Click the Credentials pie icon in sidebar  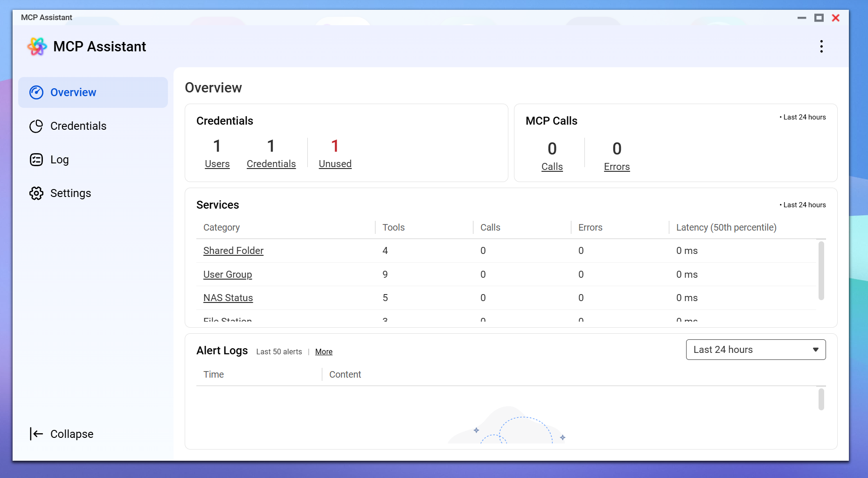coord(36,126)
